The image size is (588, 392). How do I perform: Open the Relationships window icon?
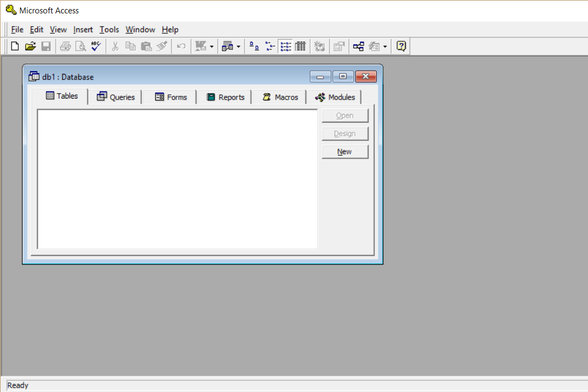[358, 46]
